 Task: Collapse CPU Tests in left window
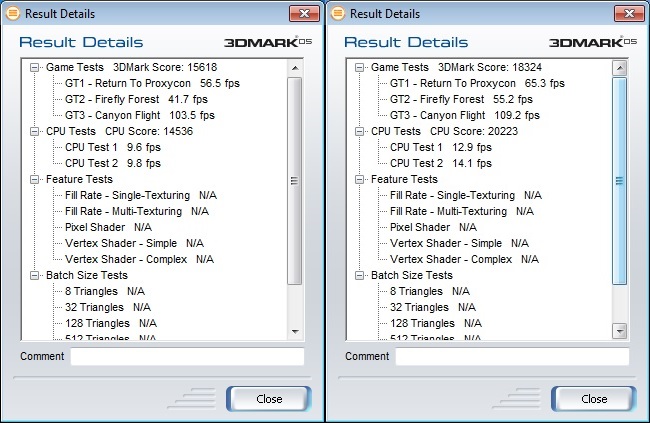(34, 131)
